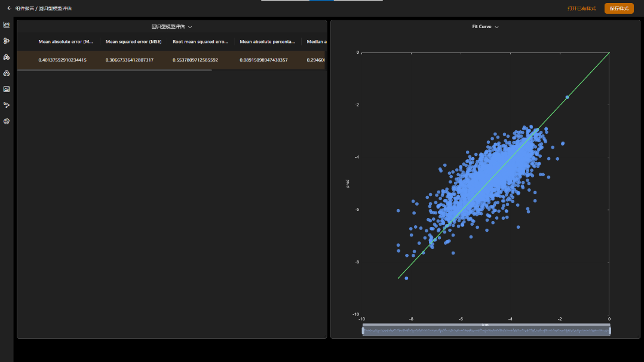Select the cluster shapes sidebar icon
This screenshot has width=644, height=362.
point(7,57)
